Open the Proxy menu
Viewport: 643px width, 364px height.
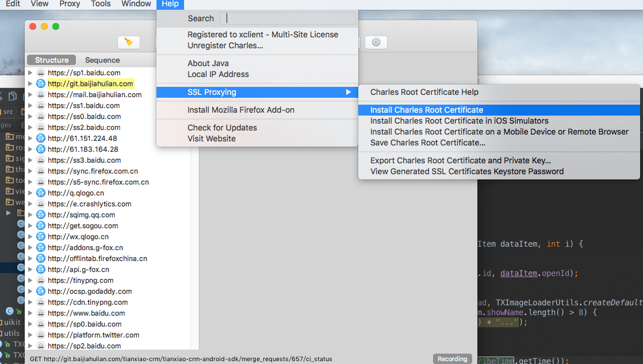click(x=70, y=3)
